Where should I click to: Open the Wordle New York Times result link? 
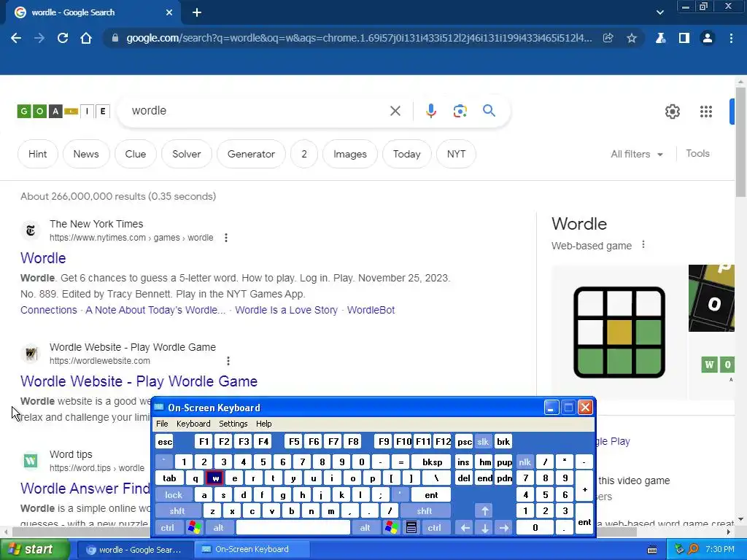(43, 258)
